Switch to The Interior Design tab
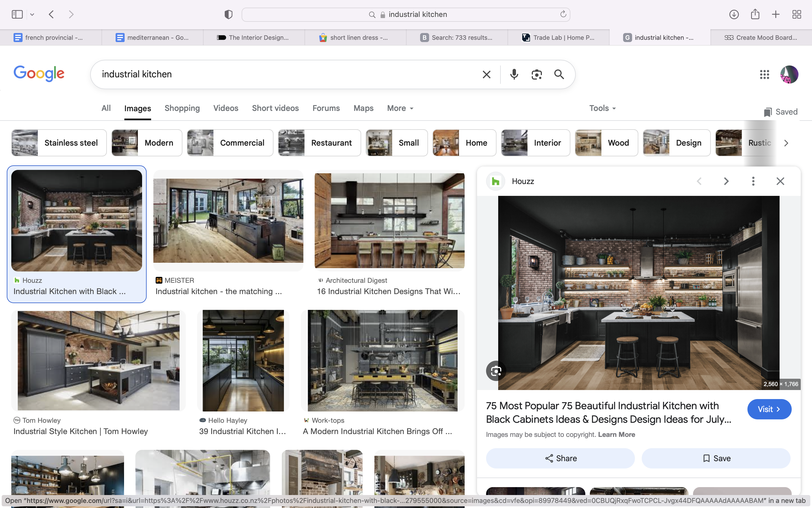Screen dimensions: 812x508 point(254,38)
